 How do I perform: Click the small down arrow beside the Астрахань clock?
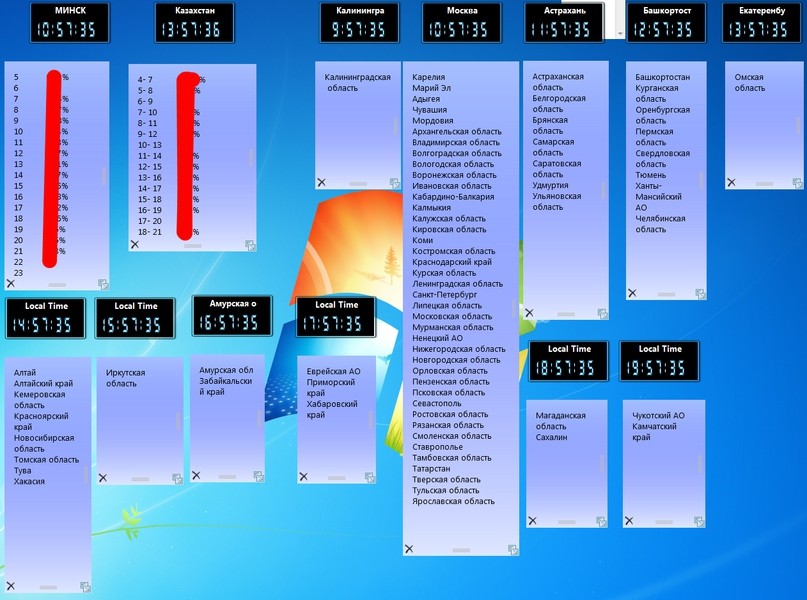coord(620,33)
